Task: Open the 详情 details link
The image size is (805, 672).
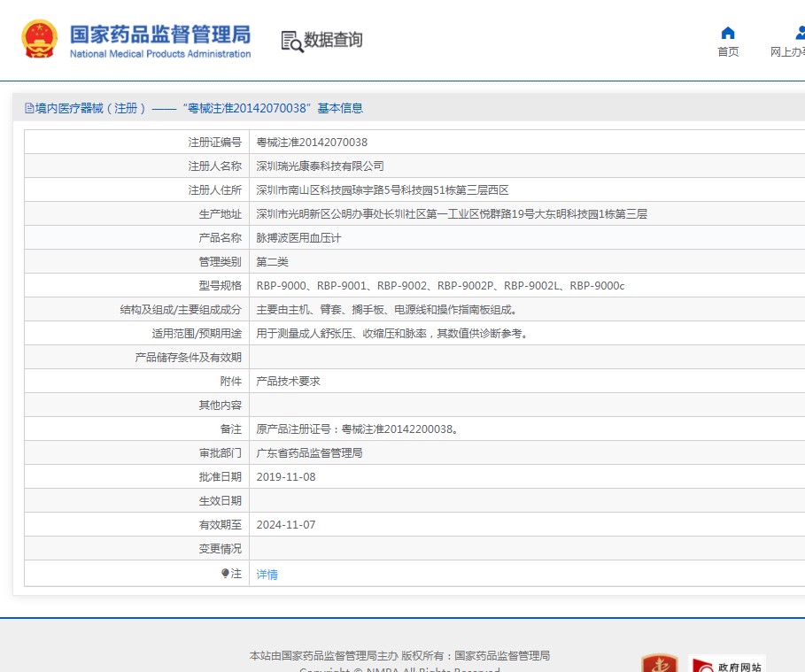Action: click(267, 575)
